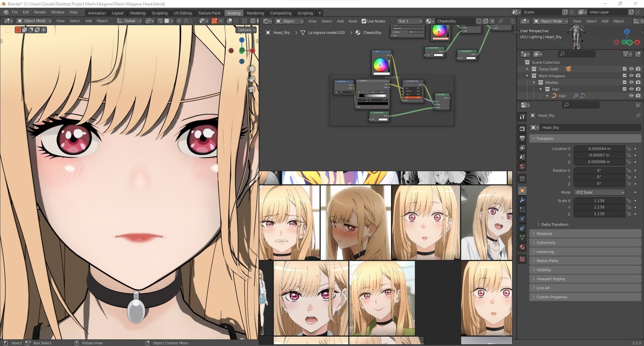This screenshot has width=644, height=346.
Task: Open the Collection properties tab
Action: point(522,178)
